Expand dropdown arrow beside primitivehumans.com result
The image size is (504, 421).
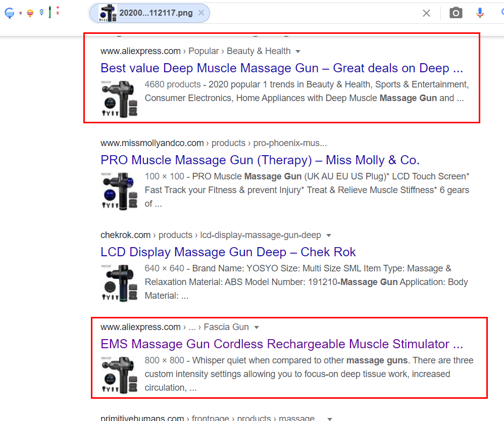point(329,419)
